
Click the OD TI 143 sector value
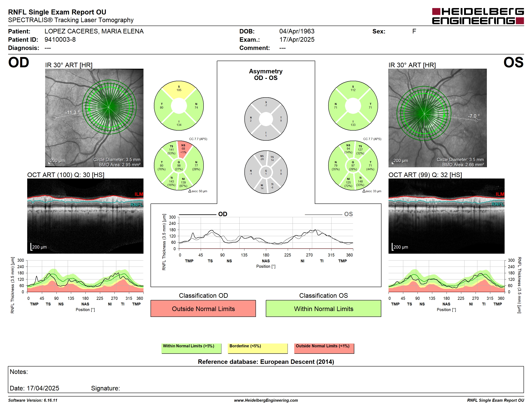click(171, 182)
